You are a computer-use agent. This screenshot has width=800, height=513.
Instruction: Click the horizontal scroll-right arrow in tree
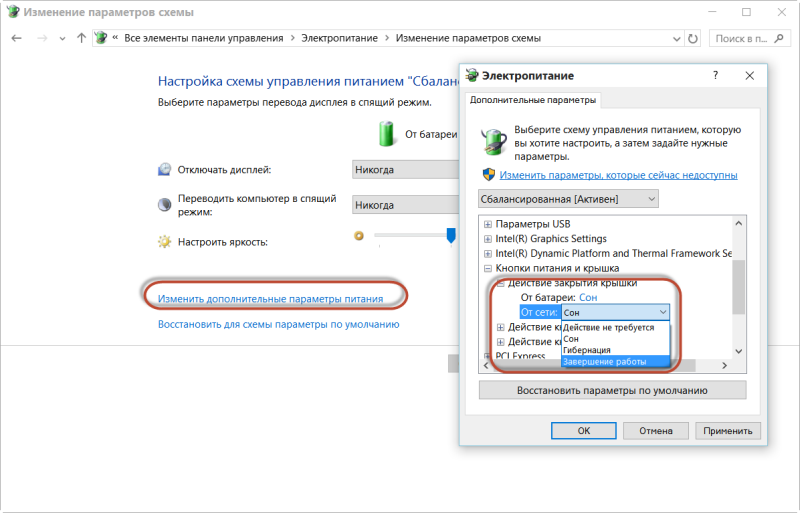point(724,365)
